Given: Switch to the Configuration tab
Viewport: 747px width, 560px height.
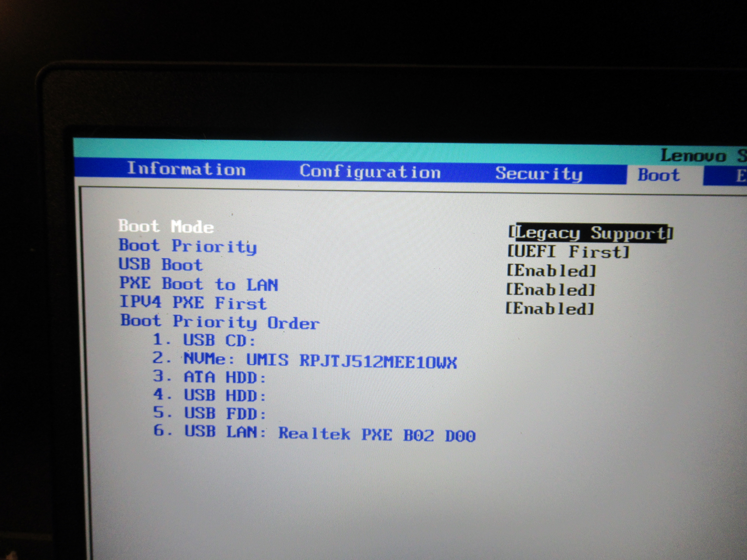Looking at the screenshot, I should tap(370, 172).
